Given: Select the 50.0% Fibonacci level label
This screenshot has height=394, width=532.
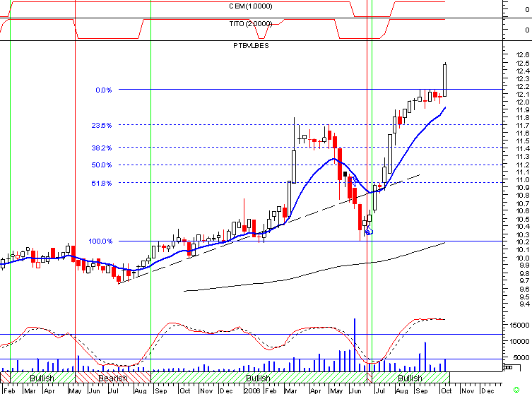Looking at the screenshot, I should (102, 165).
